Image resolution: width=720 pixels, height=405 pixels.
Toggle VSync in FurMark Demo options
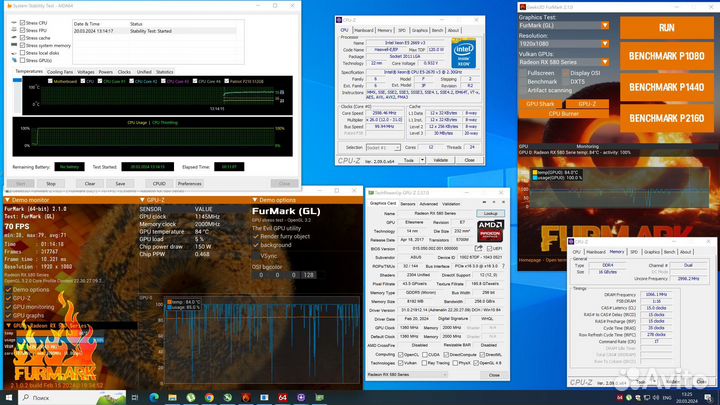[x=256, y=256]
